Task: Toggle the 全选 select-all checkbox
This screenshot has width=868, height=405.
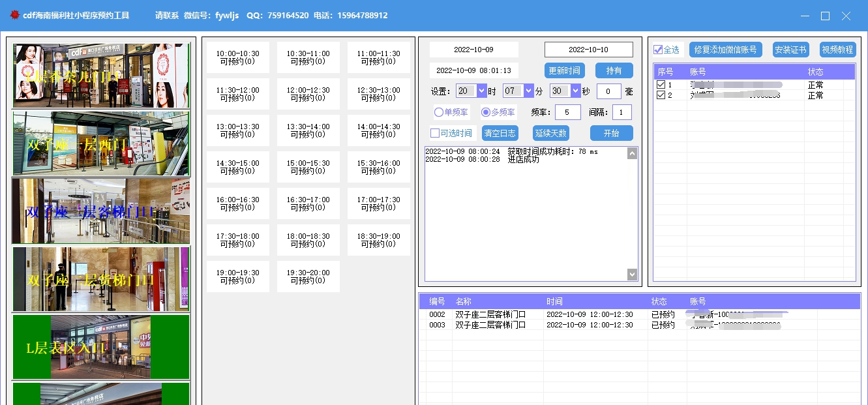Action: [657, 49]
